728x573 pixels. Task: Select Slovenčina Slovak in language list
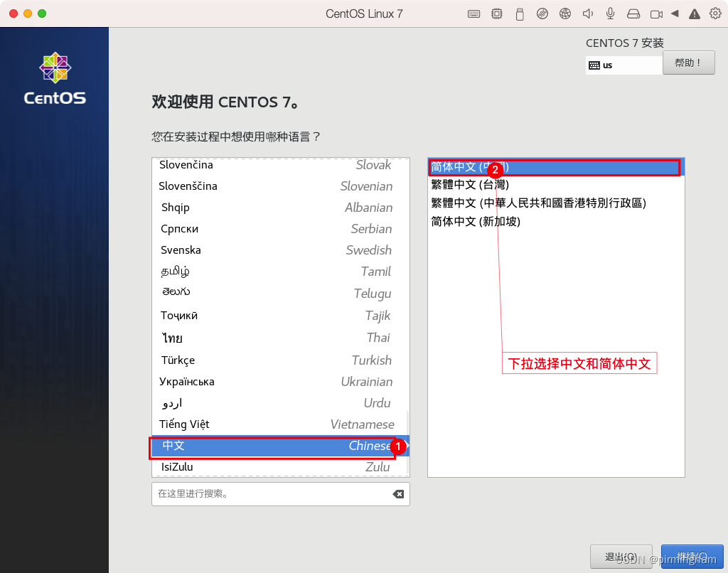tap(279, 166)
